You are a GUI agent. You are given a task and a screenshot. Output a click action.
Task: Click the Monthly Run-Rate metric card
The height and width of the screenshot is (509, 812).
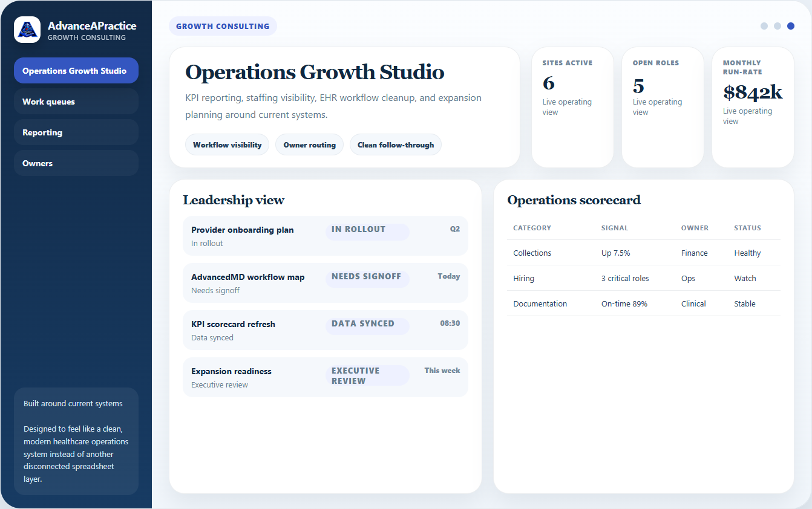coord(753,107)
